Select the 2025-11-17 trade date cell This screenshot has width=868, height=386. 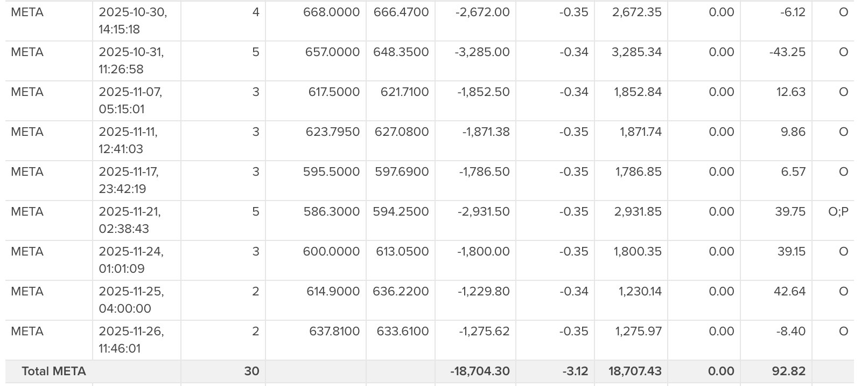(129, 180)
